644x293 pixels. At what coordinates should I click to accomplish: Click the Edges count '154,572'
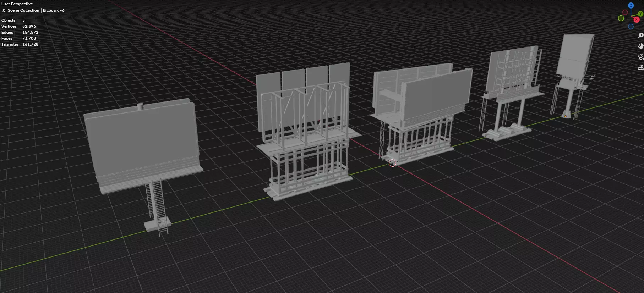click(30, 32)
